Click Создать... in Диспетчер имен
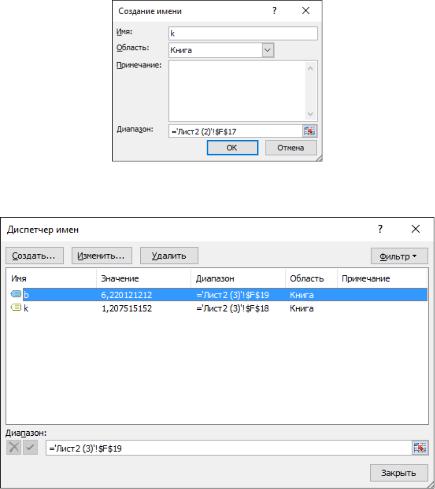Screen dimensions: 435x489 (34, 256)
